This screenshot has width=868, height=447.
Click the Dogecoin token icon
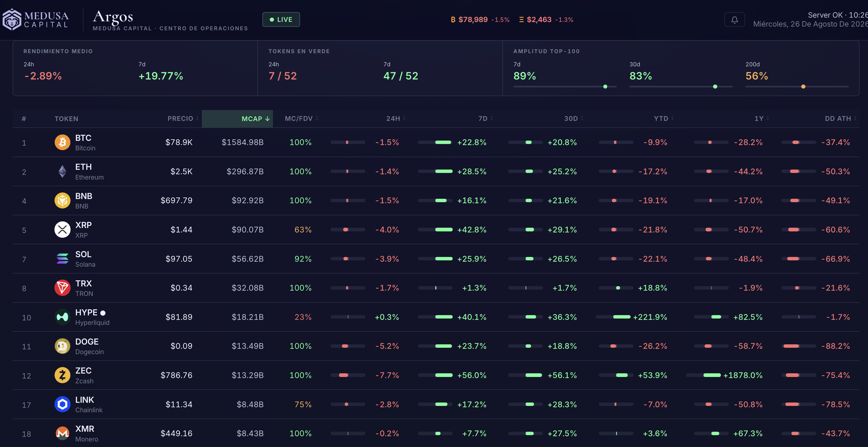point(62,346)
